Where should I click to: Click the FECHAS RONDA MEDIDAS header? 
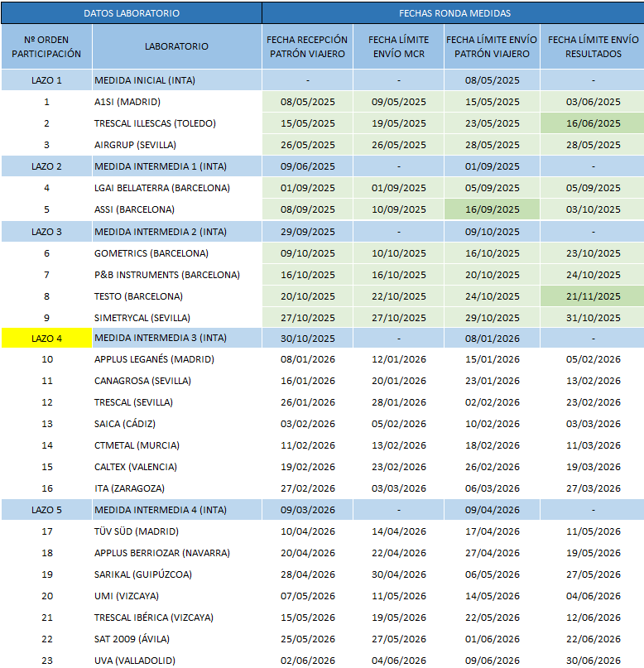click(454, 13)
